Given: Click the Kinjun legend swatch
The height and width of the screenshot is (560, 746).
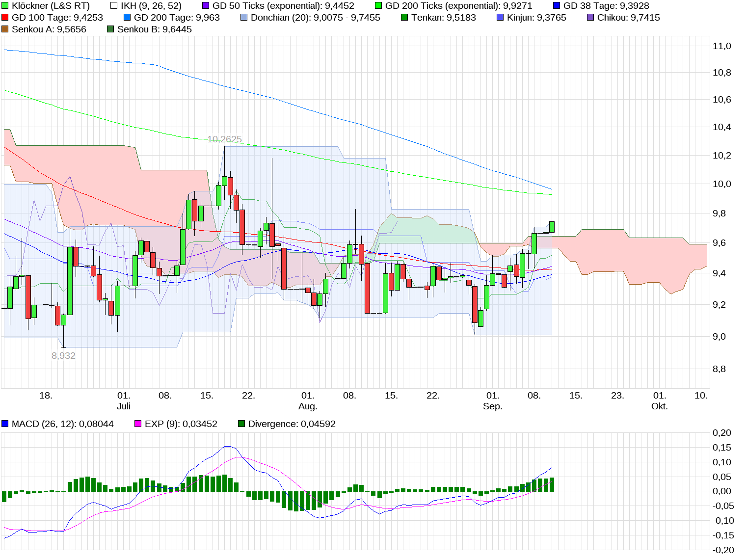Looking at the screenshot, I should point(500,18).
